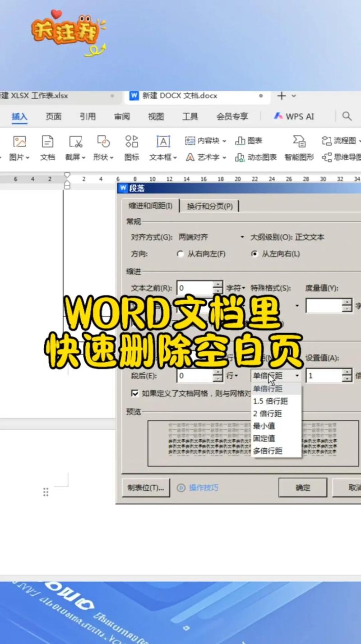Open the 行 unit dropdown for 段后
This screenshot has width=361, height=644.
tap(232, 375)
